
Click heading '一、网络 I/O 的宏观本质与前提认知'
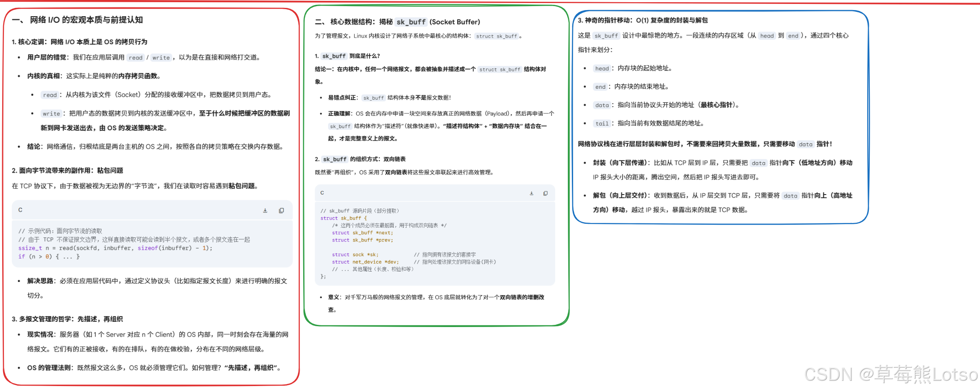point(77,20)
